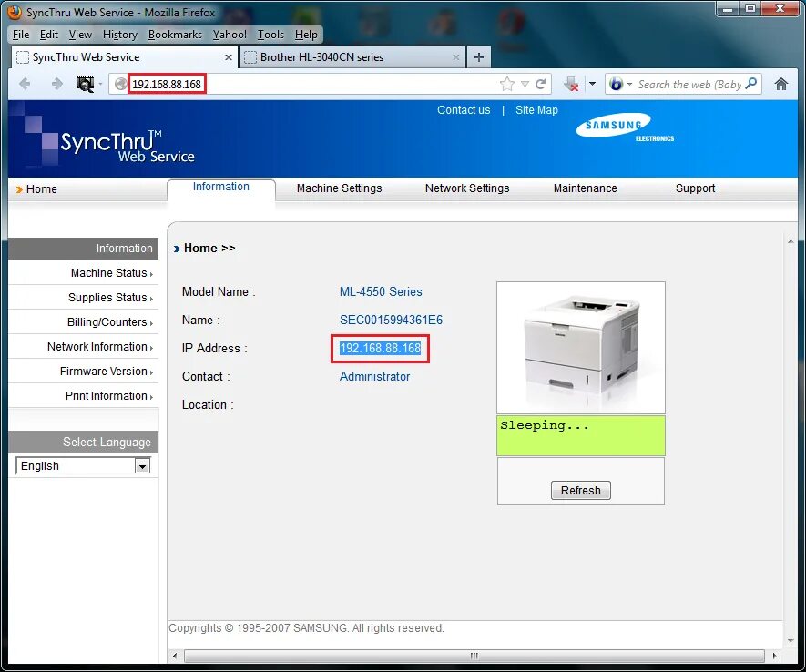Screen dimensions: 806x672
Task: Open the Edit menu
Action: click(49, 35)
